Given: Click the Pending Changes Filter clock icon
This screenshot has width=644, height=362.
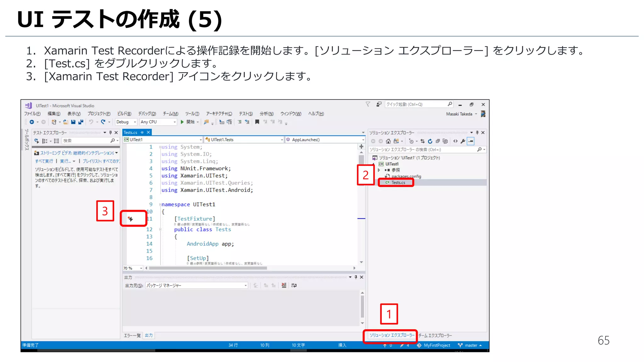Looking at the screenshot, I should point(411,141).
